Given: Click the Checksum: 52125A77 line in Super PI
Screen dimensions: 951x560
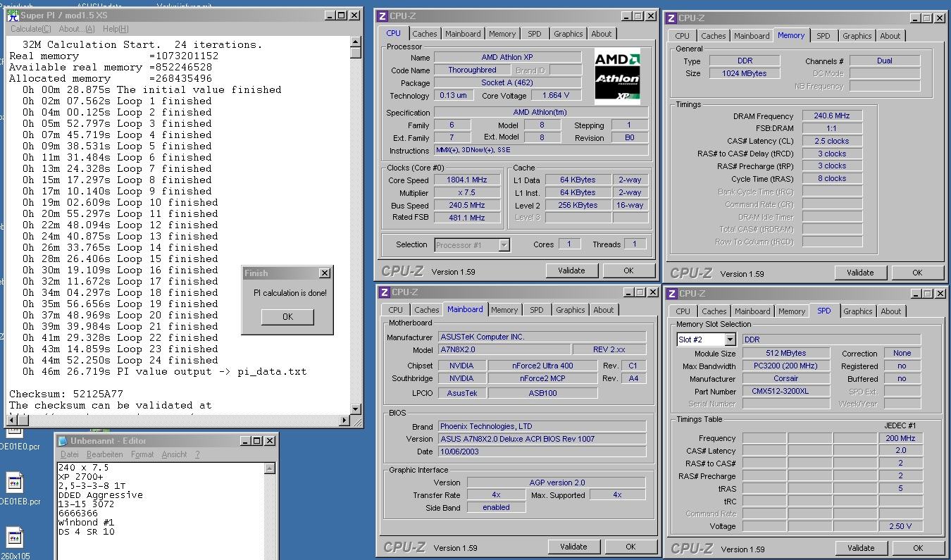Looking at the screenshot, I should (x=66, y=394).
